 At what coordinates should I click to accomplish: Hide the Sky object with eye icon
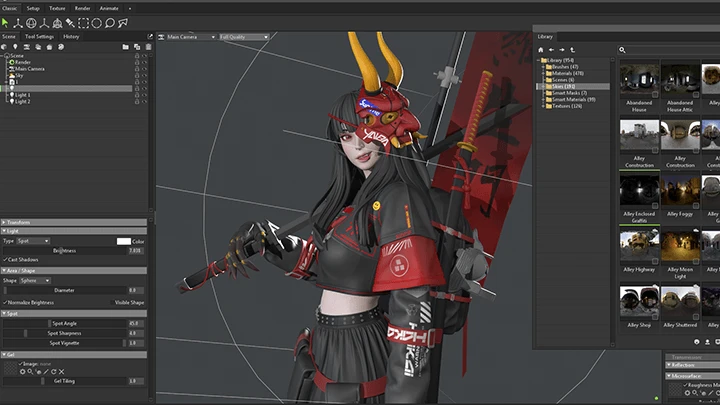[x=144, y=75]
